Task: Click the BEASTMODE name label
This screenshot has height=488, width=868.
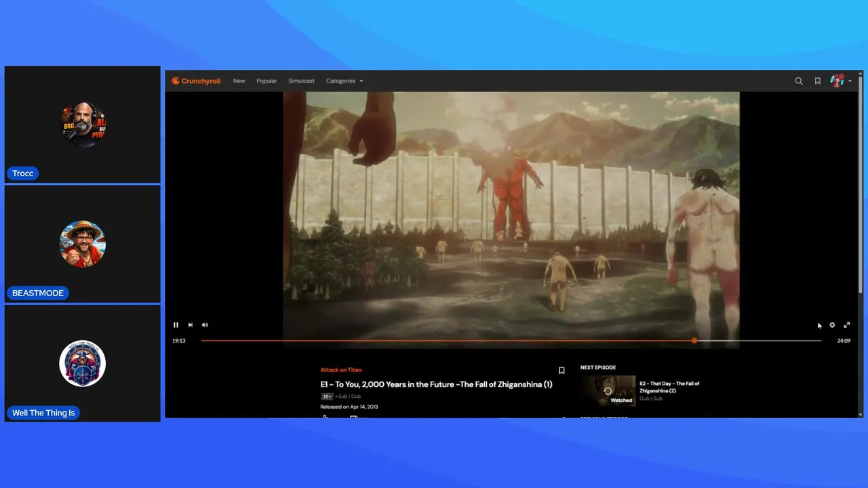Action: pyautogui.click(x=38, y=293)
